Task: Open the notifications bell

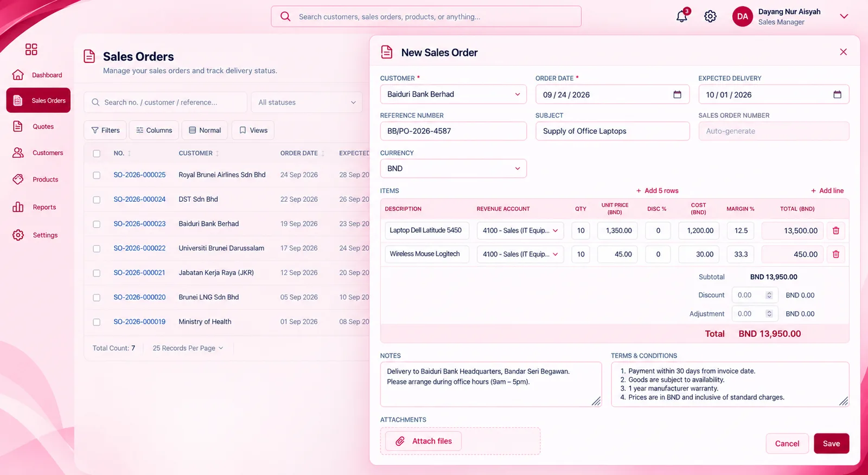Action: click(682, 16)
